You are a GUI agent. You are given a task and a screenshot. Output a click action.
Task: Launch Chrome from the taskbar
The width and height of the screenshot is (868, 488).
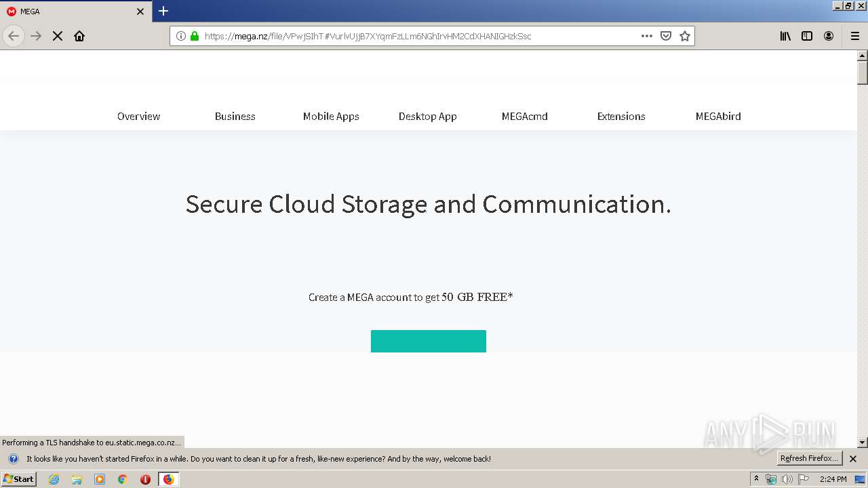pos(123,479)
